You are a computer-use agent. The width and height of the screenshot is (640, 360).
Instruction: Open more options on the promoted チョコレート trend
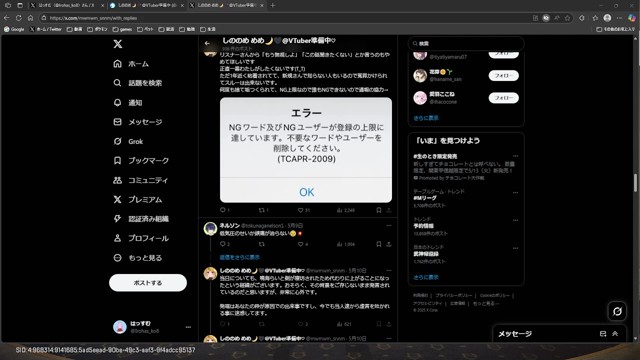[516, 156]
